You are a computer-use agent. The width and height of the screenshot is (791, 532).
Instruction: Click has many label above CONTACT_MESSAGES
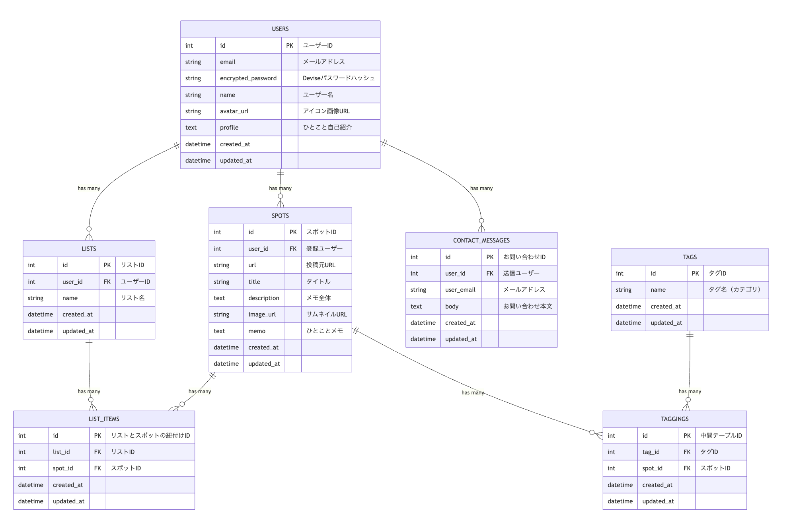click(481, 188)
